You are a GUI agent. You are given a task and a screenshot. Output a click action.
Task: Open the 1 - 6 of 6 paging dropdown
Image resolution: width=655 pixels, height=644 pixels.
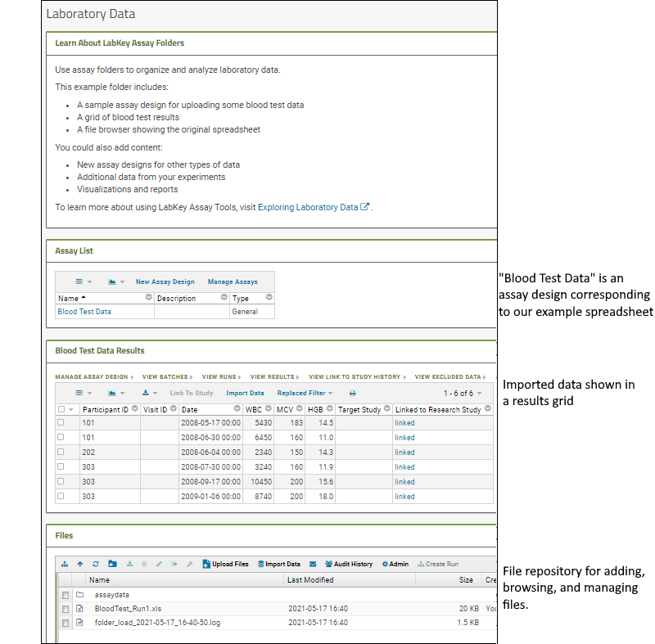pos(463,393)
